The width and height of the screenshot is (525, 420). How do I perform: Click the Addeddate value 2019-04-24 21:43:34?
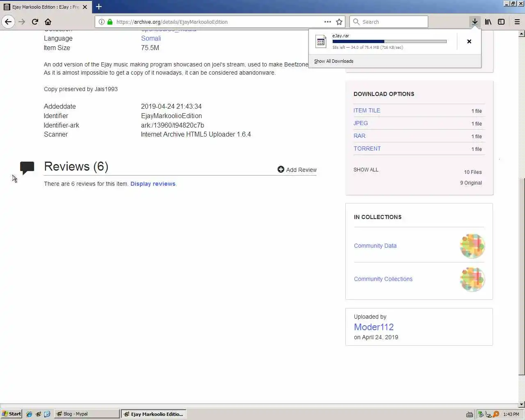[171, 107]
